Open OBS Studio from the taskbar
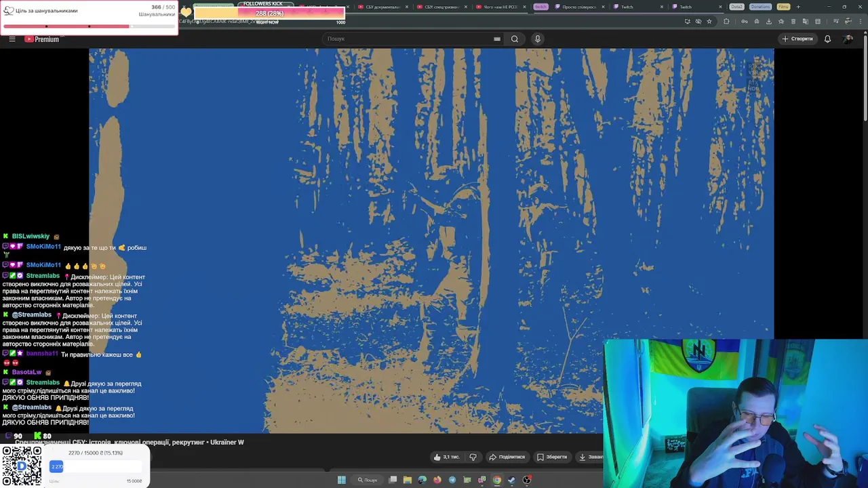This screenshot has width=868, height=488. (x=527, y=480)
